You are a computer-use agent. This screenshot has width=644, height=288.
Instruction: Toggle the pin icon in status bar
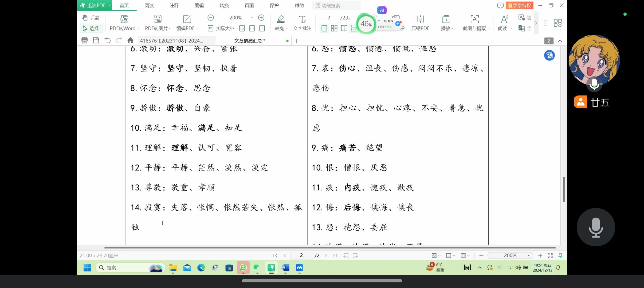pos(560,255)
